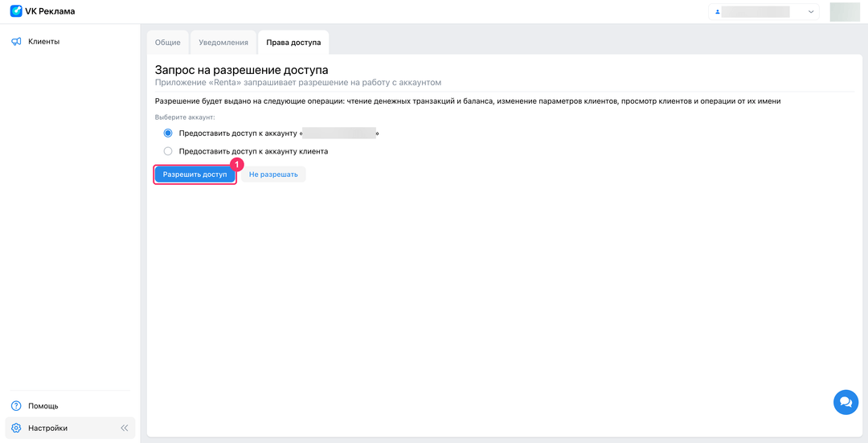
Task: Click the permission text starting Разрешение будет выдано
Action: click(x=468, y=102)
